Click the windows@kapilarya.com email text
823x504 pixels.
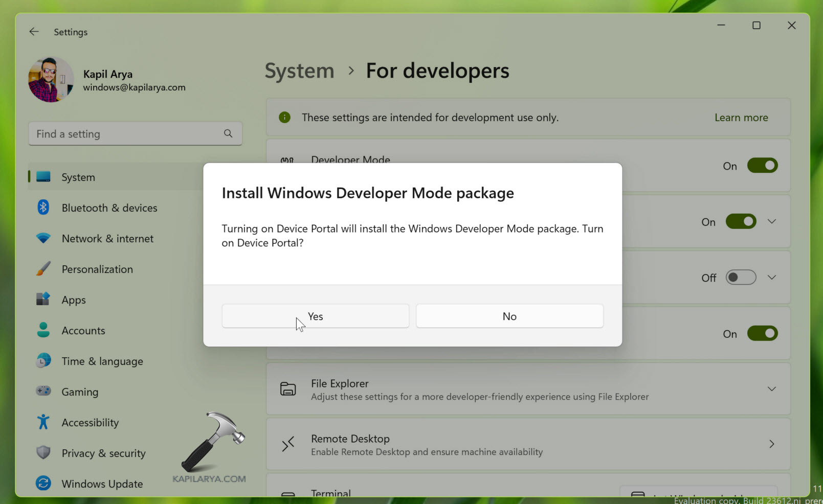135,87
